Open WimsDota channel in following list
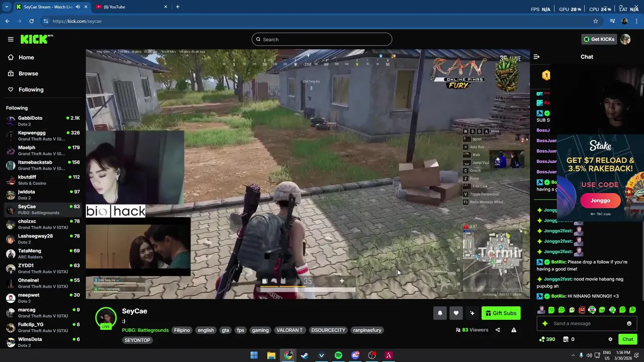 pyautogui.click(x=43, y=342)
